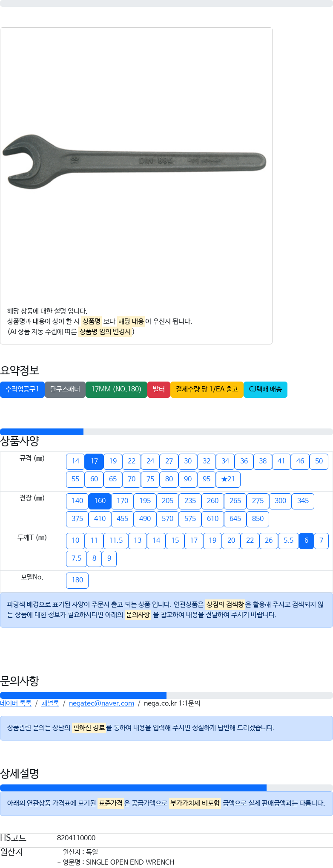333x868 pixels.
Task: Click the yellow 결제수량 당 1/EA 출고 badge
Action: [207, 389]
